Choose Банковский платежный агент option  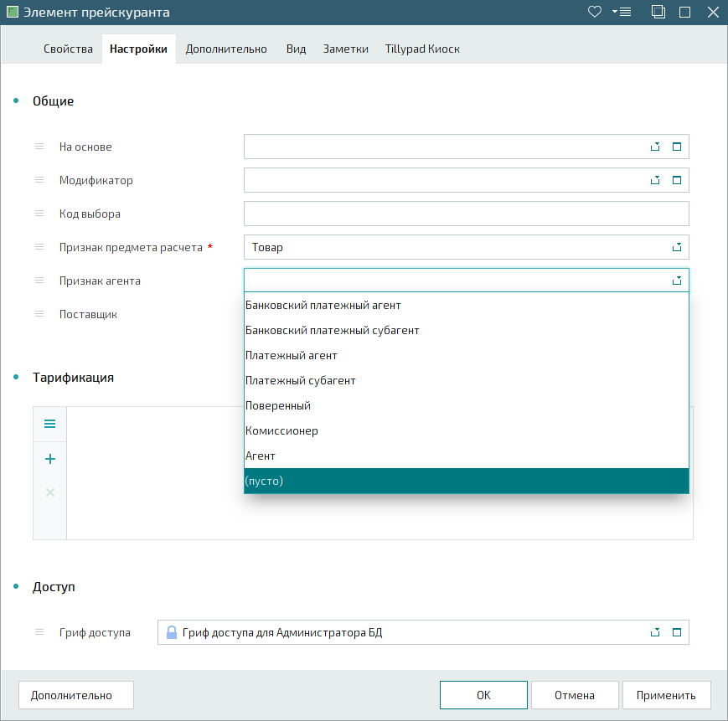point(466,306)
